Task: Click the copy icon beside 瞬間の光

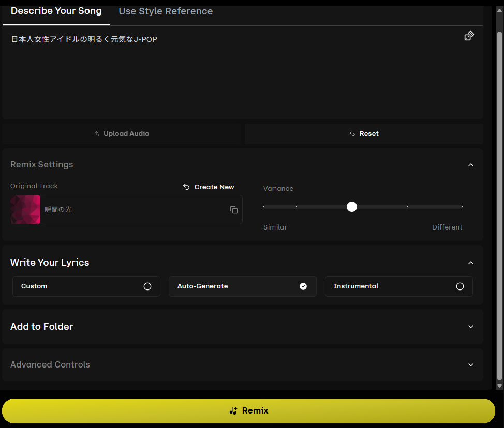Action: tap(234, 210)
